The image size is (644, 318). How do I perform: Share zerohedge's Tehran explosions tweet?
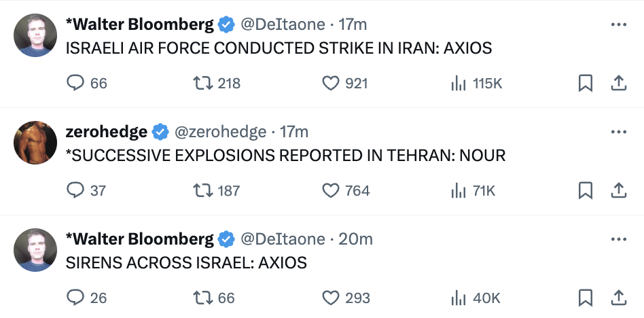(618, 191)
